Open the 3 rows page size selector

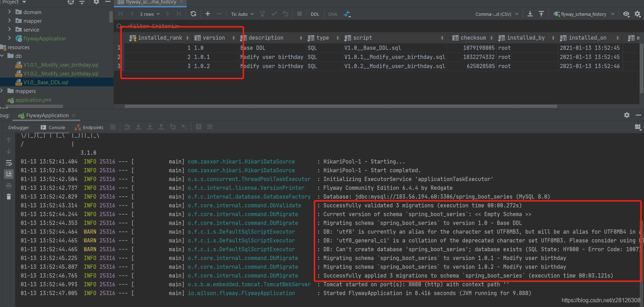(x=150, y=14)
